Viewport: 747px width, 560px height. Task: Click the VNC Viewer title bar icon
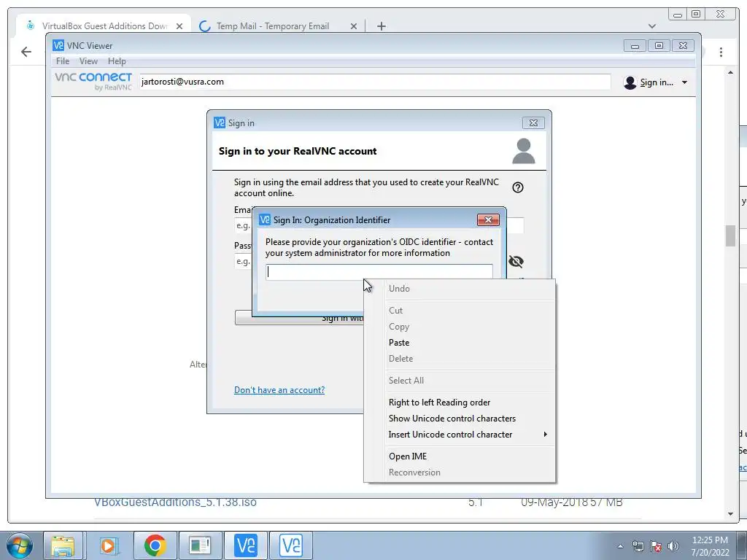coord(58,45)
